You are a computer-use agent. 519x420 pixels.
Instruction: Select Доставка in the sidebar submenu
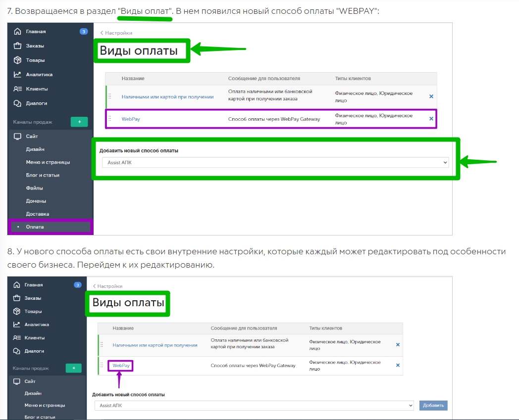coord(38,214)
